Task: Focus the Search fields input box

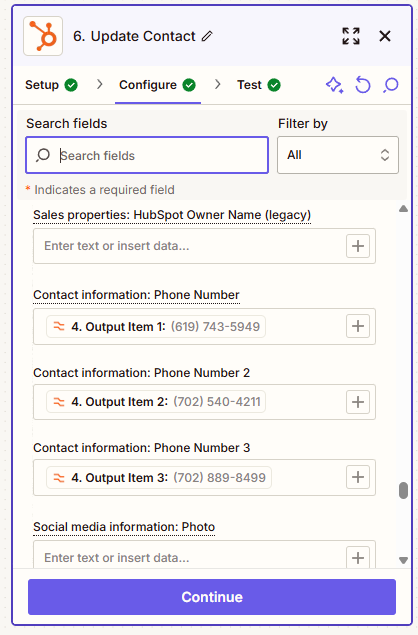Action: (x=147, y=155)
